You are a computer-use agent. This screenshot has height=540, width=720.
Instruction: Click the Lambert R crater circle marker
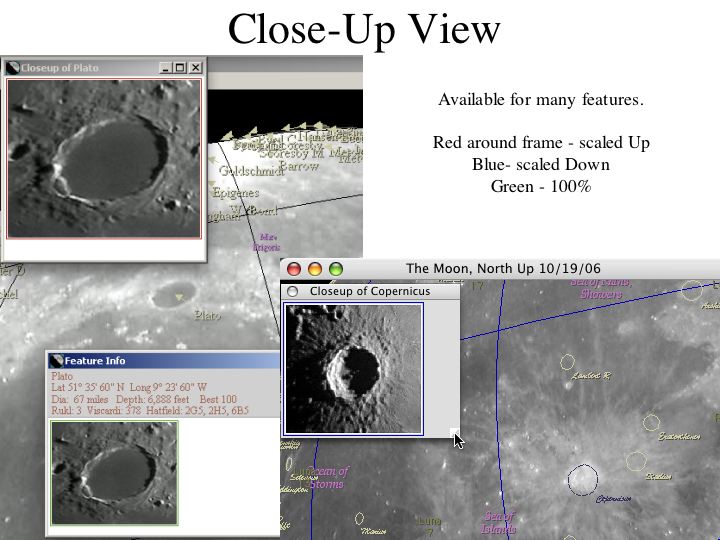(568, 363)
